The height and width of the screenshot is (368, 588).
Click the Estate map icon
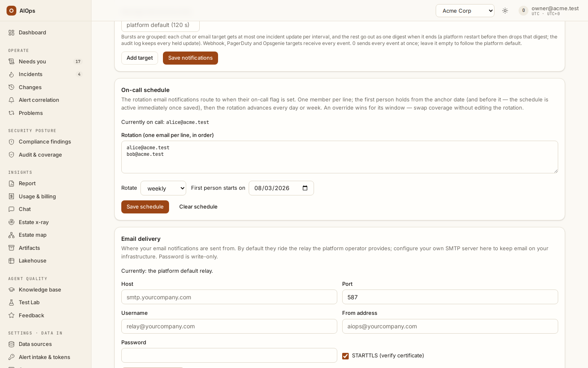tap(11, 235)
